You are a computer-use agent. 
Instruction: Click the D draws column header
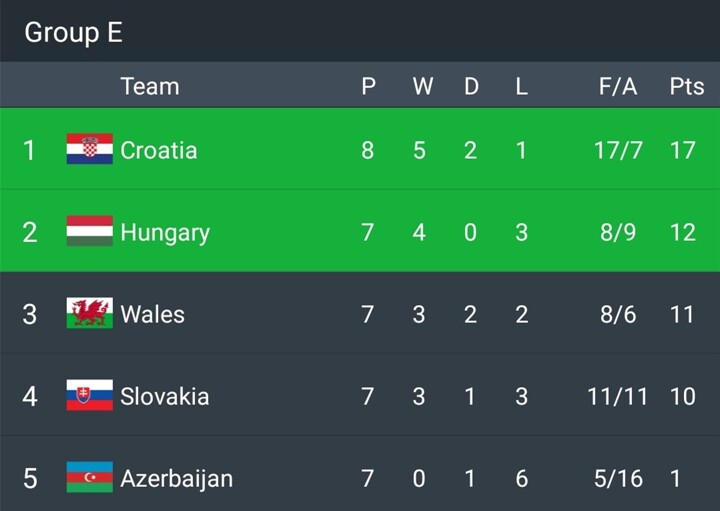pyautogui.click(x=471, y=86)
